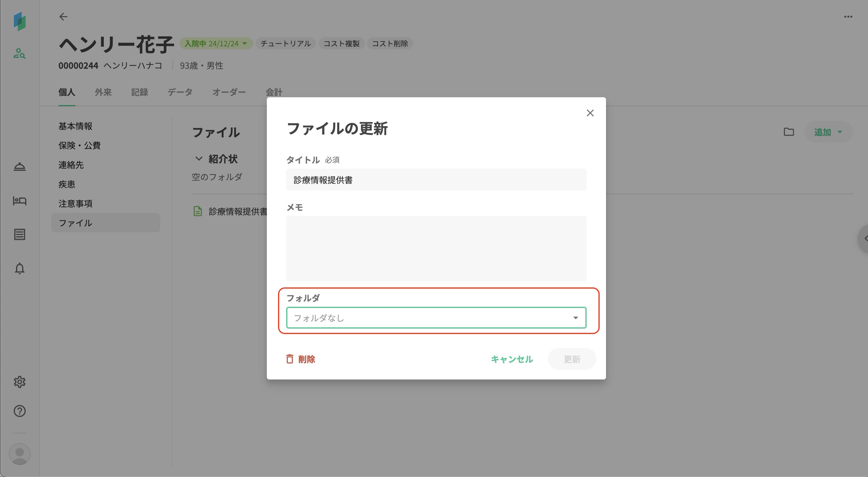The image size is (868, 477).
Task: Open the フォルダなし folder dropdown
Action: 436,318
